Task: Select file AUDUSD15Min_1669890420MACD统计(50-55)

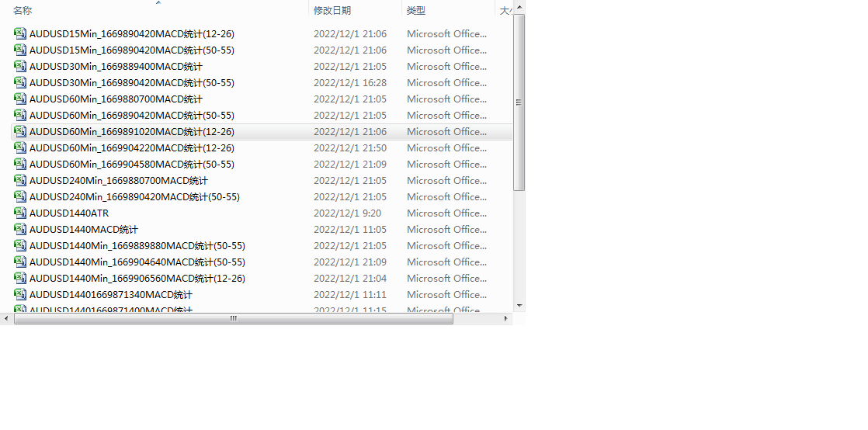Action: tap(132, 50)
